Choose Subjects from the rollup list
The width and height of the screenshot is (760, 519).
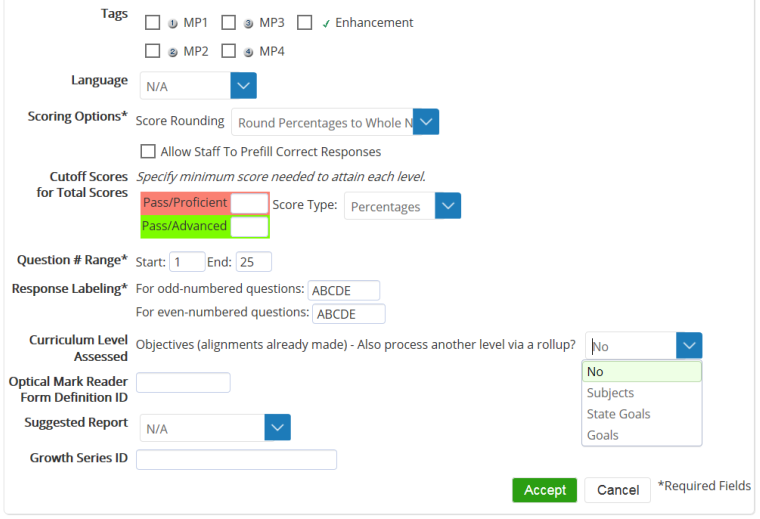610,393
